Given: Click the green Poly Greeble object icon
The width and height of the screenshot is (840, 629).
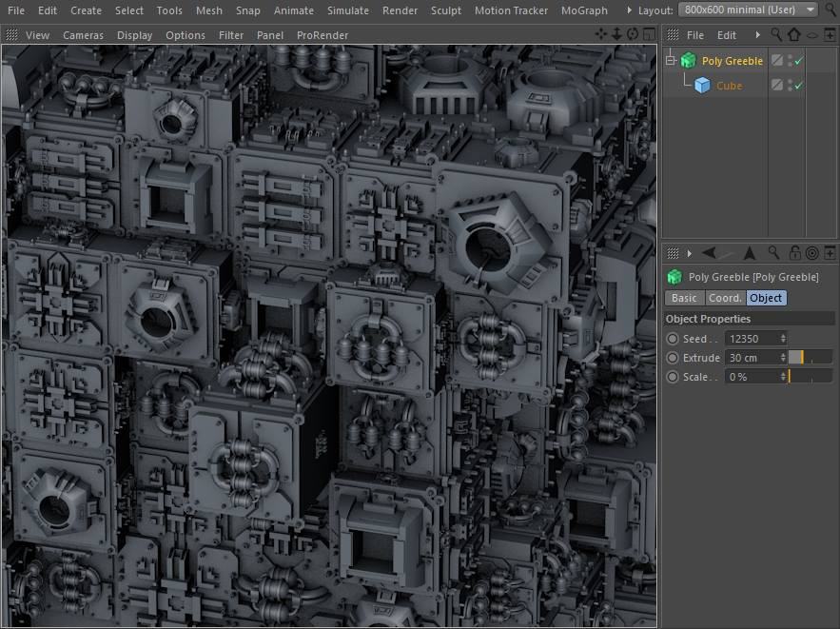Looking at the screenshot, I should point(689,61).
